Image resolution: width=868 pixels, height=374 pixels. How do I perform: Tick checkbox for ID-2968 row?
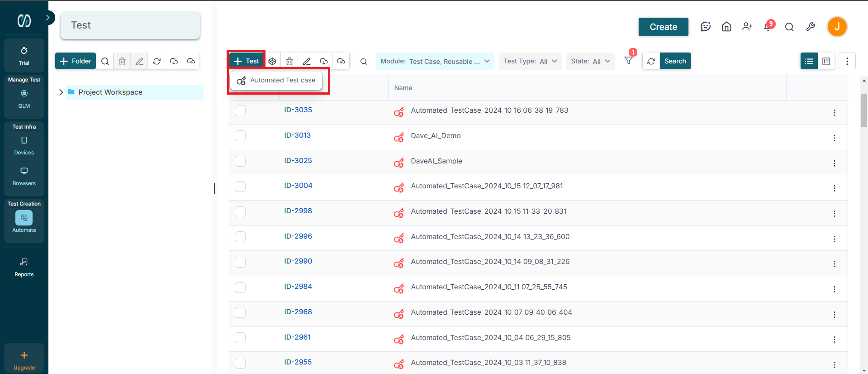tap(240, 312)
